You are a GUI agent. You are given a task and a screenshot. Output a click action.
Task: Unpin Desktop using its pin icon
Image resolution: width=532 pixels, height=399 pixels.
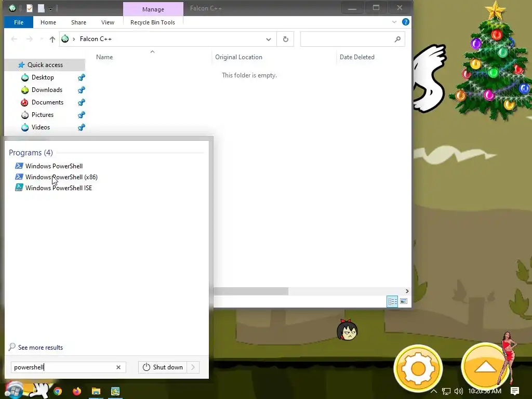point(82,77)
